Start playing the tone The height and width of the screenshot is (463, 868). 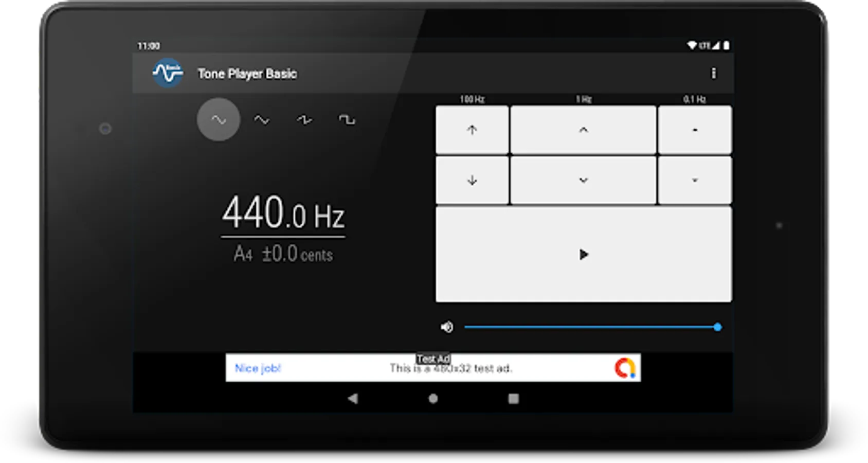tap(584, 254)
